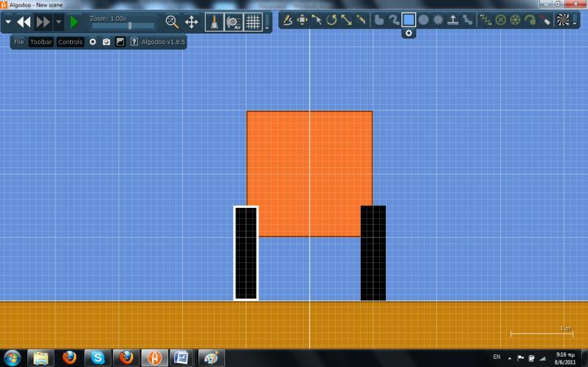Open Skype from the taskbar
The image size is (588, 367).
(x=97, y=358)
